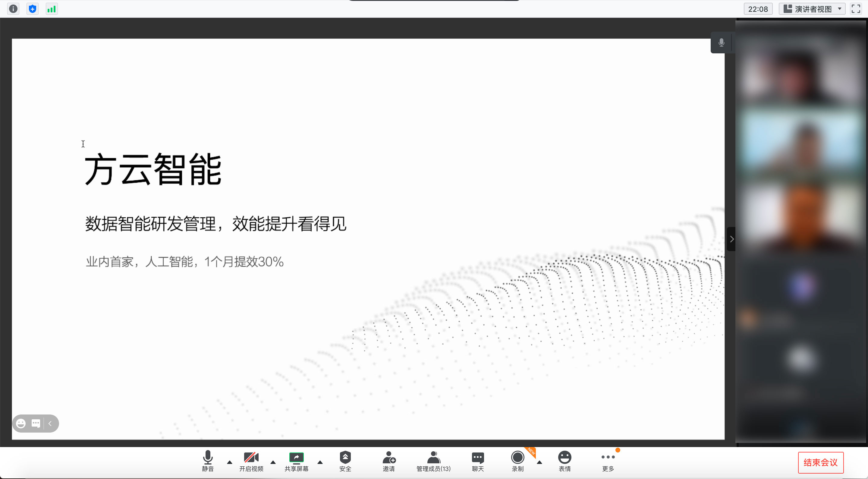Enter full screen mode
This screenshot has height=479, width=868.
point(856,9)
